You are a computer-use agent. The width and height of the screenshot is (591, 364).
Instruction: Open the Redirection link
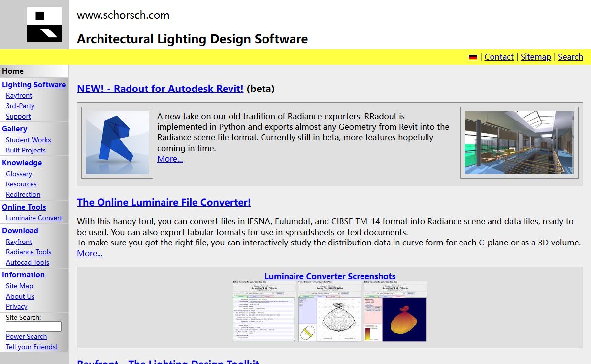[x=23, y=195]
